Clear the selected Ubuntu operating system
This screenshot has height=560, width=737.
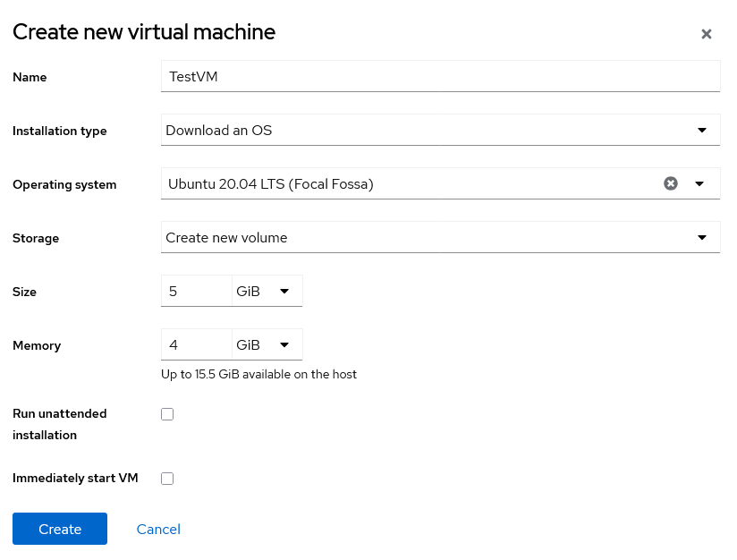[670, 183]
